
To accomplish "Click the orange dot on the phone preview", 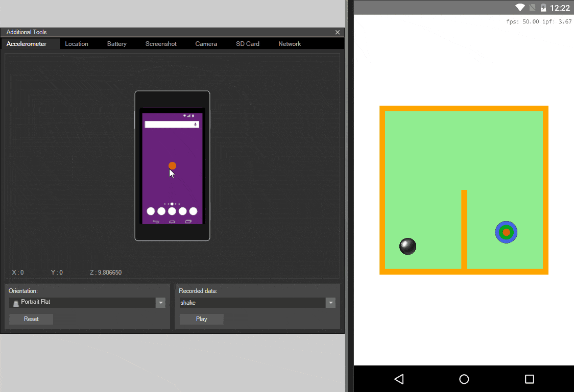I will [x=172, y=165].
